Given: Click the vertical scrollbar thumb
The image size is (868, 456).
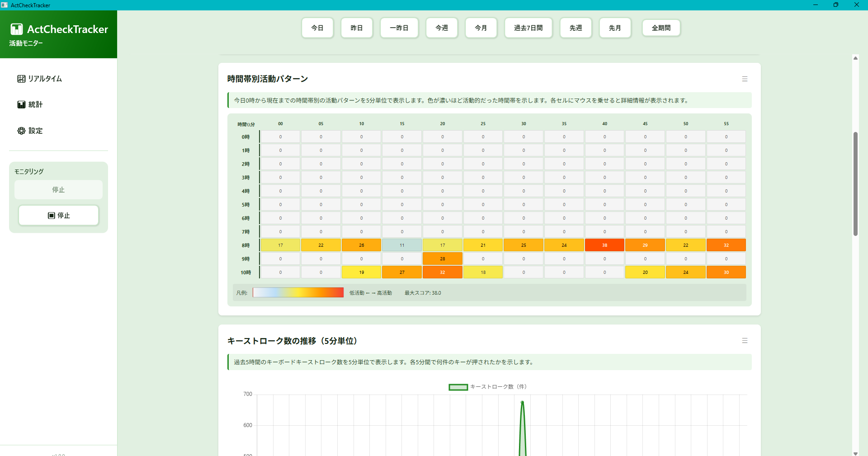Looking at the screenshot, I should pos(855,183).
